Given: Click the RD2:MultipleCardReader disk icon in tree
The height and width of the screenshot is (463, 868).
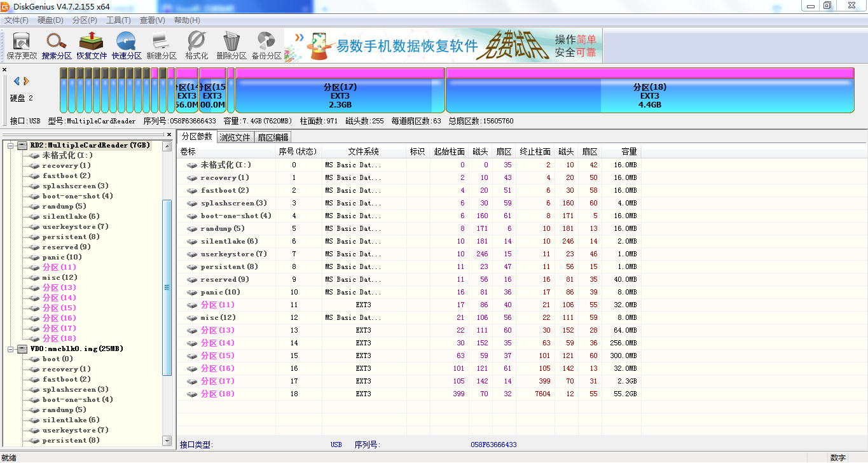Looking at the screenshot, I should coord(22,145).
